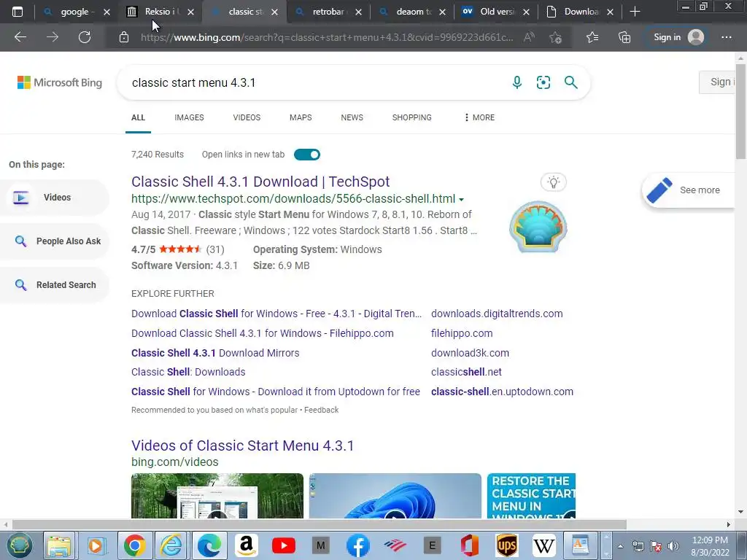Close the deaom tab

442,12
